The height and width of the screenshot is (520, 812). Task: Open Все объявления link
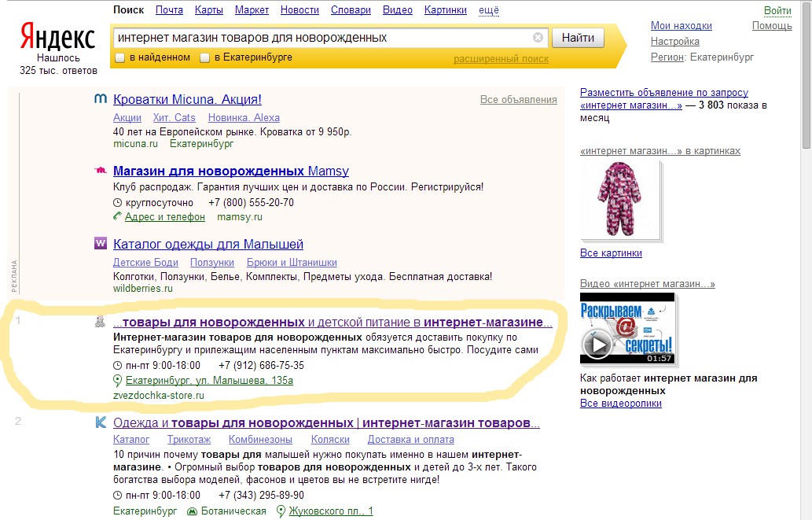[x=518, y=100]
